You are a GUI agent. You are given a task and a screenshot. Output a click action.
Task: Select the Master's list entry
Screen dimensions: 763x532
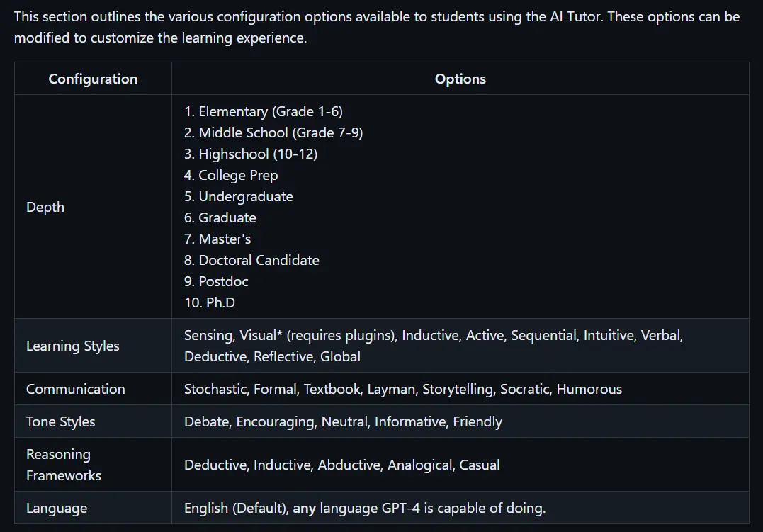point(225,239)
